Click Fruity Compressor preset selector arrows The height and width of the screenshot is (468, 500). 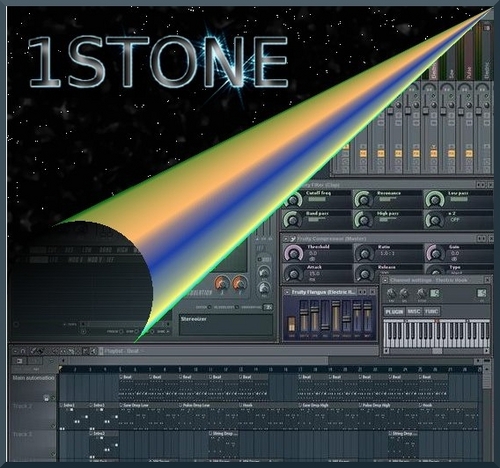point(481,239)
